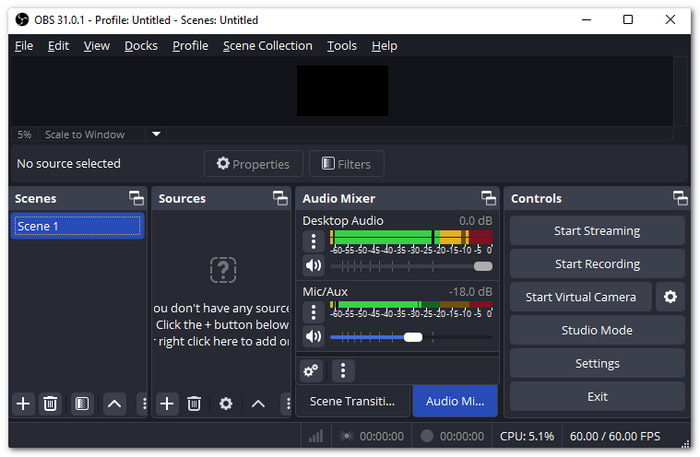Image resolution: width=700 pixels, height=457 pixels.
Task: Float the Scenes dock with undock icon
Action: tap(136, 198)
